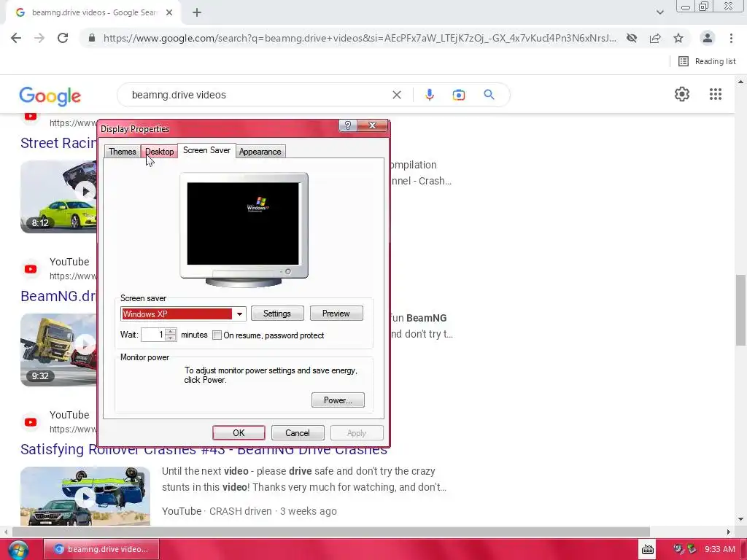Click the taskbar clock 9:33 AM
The image size is (747, 560).
(x=720, y=549)
